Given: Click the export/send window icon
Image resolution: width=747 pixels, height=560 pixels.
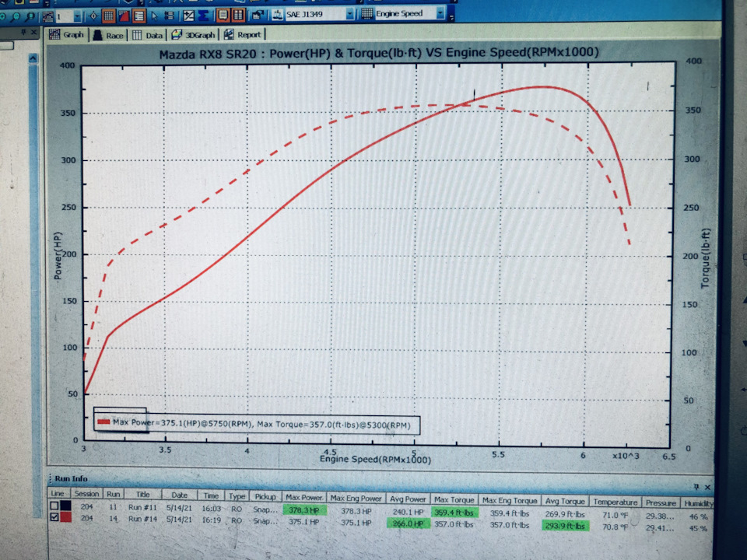Looking at the screenshot, I should tap(258, 16).
